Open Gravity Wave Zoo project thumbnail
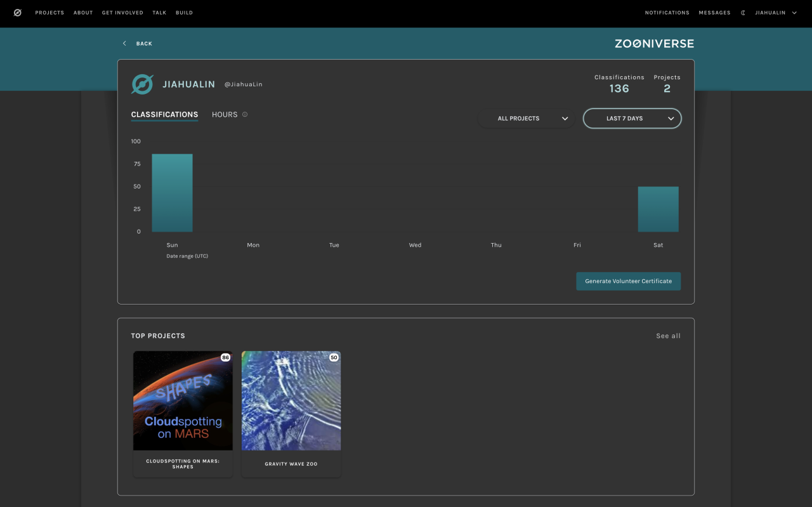812x507 pixels. 291,401
